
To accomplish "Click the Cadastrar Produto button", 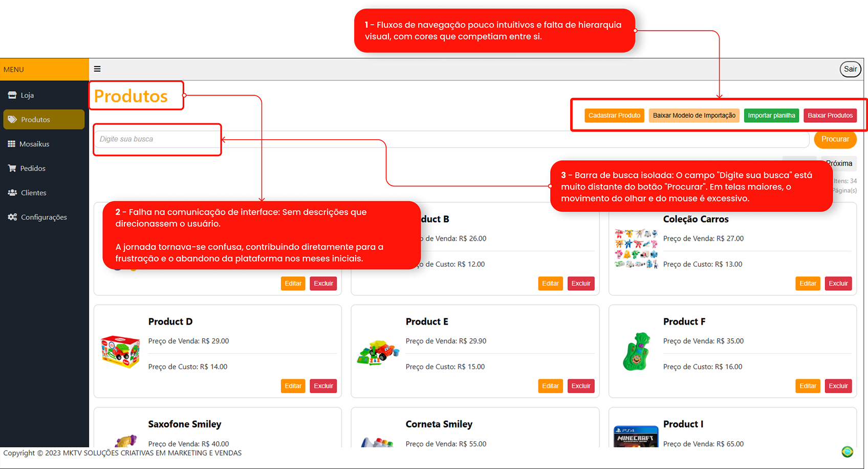I will (614, 115).
